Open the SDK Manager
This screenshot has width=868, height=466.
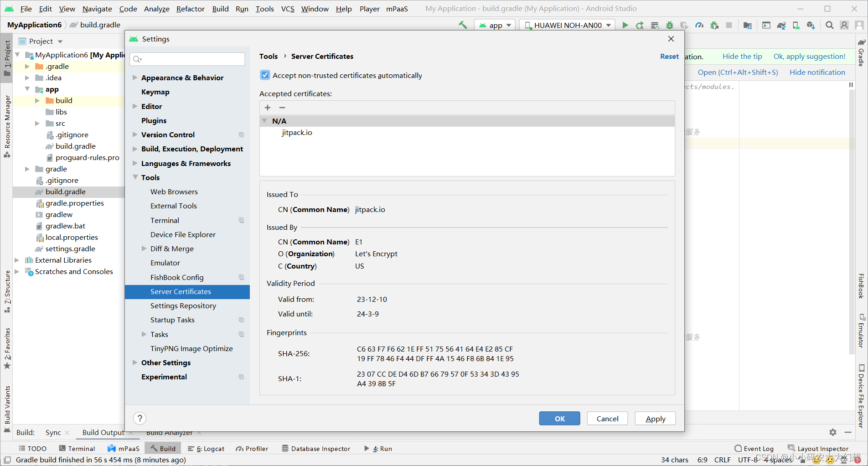pyautogui.click(x=810, y=25)
